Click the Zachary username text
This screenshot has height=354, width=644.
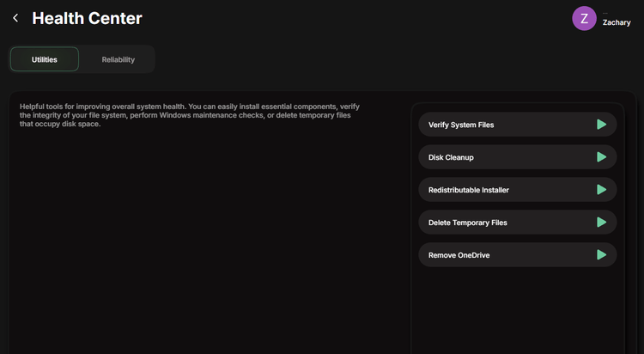pyautogui.click(x=616, y=22)
